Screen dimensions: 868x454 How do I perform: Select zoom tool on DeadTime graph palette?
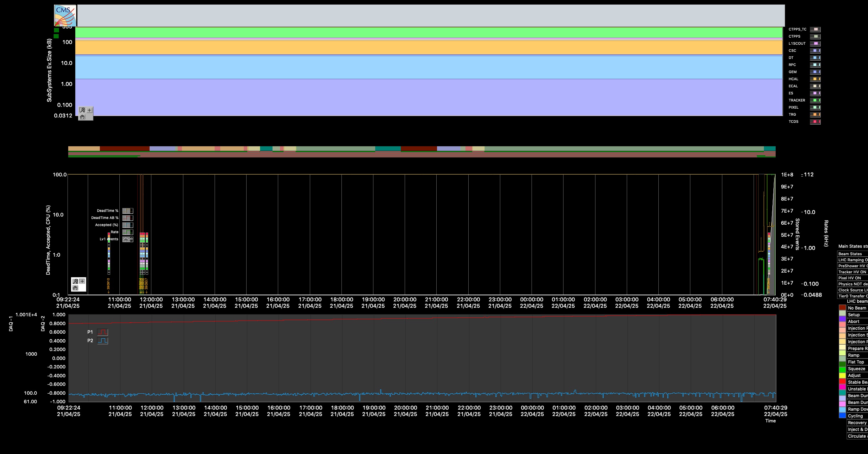pyautogui.click(x=75, y=281)
